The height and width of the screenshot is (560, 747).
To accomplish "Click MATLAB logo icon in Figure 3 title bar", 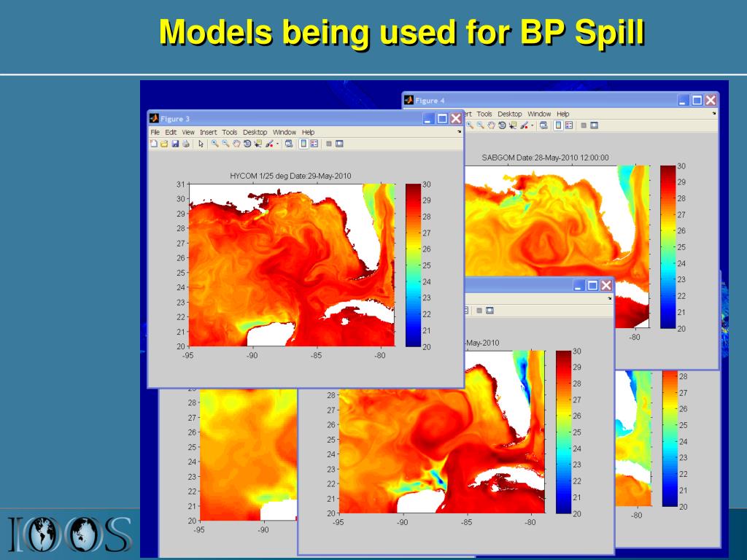I will [x=154, y=119].
